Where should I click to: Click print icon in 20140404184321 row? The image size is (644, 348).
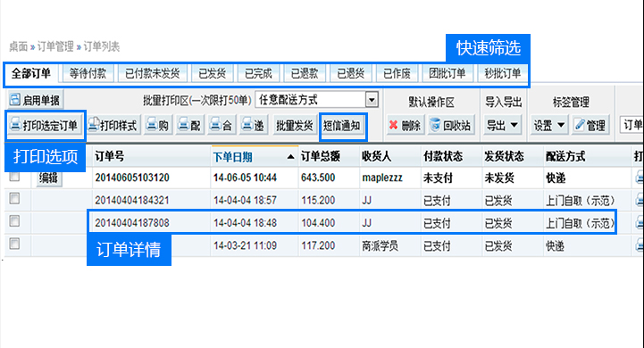[640, 200]
